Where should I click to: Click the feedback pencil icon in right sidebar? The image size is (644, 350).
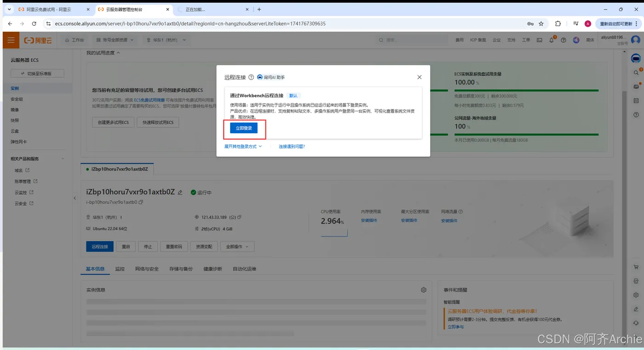pyautogui.click(x=636, y=309)
